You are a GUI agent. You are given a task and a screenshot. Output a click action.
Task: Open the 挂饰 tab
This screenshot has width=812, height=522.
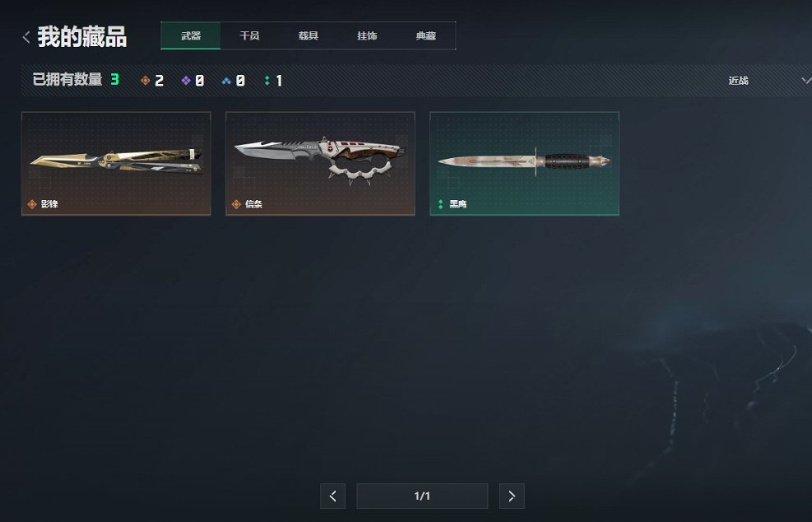367,35
